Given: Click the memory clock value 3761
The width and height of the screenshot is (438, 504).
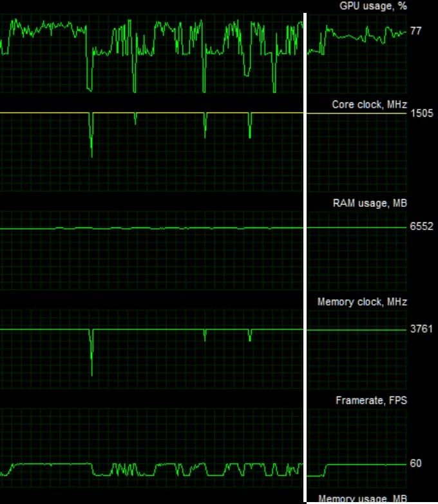Looking at the screenshot, I should coord(421,329).
